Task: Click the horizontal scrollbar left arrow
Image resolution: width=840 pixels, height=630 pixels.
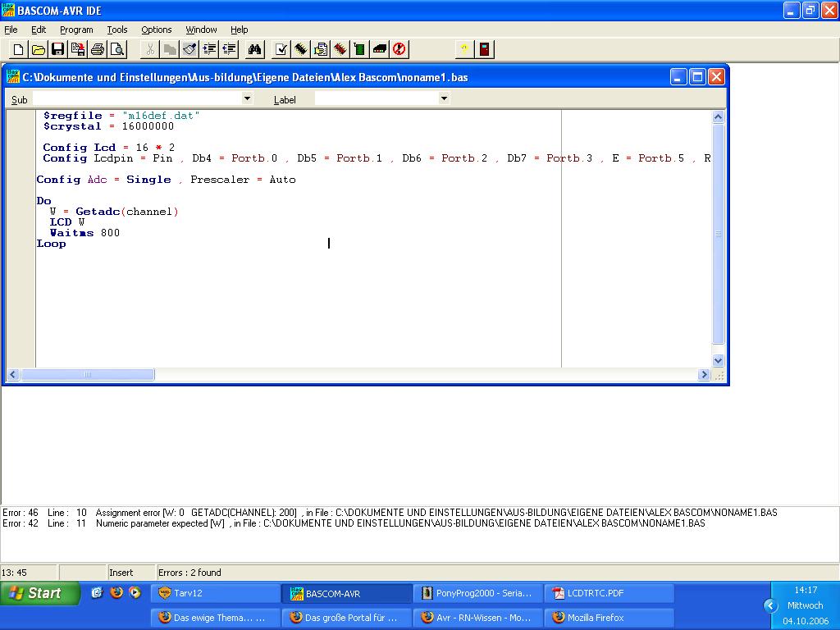Action: click(x=13, y=374)
